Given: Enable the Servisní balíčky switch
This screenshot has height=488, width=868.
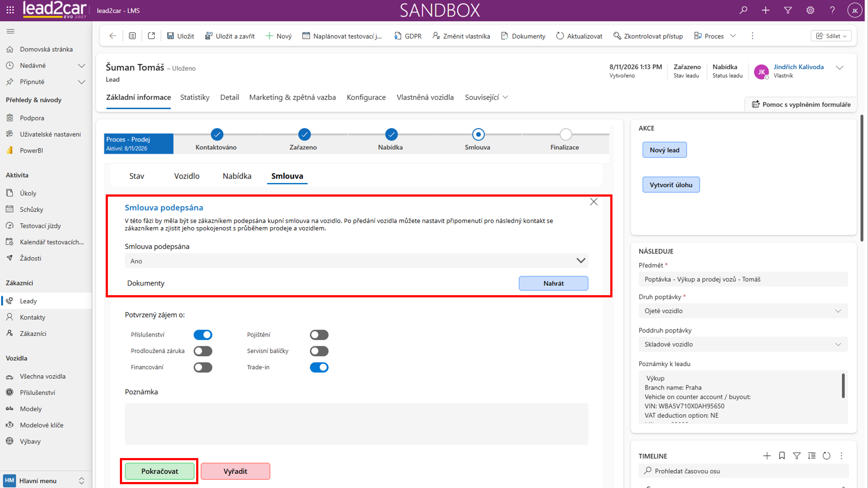Looking at the screenshot, I should pos(319,351).
